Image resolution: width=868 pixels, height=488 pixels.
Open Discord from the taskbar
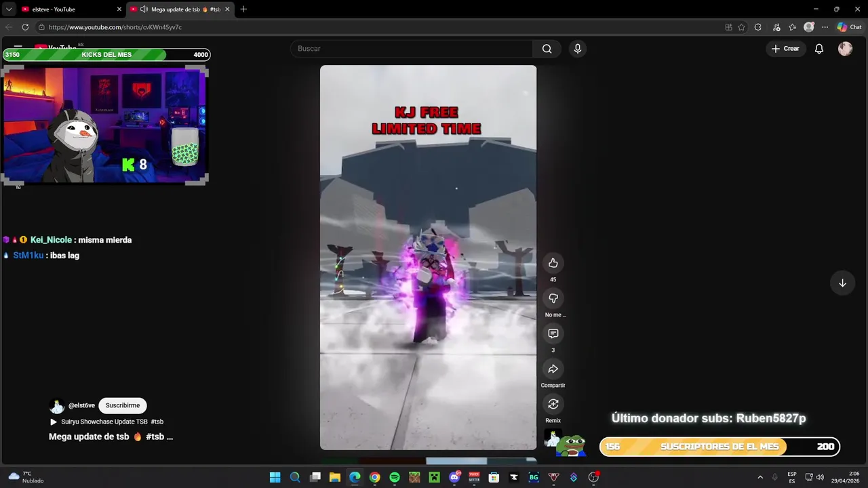click(454, 477)
